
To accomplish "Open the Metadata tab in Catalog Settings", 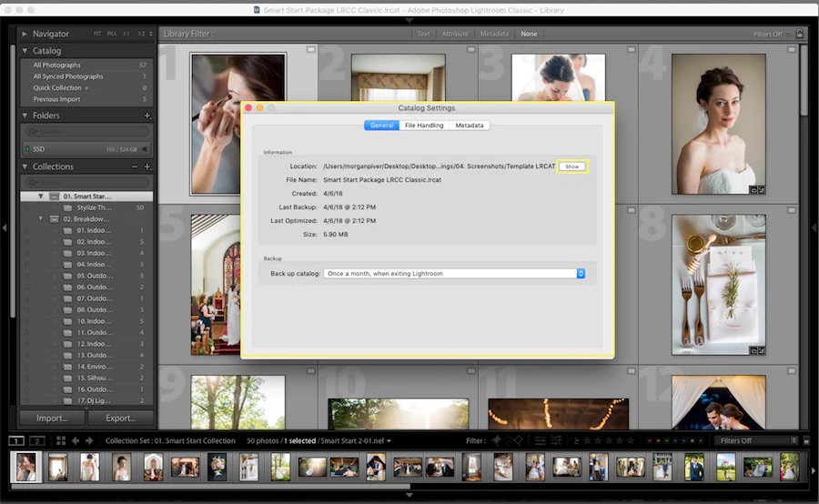I will [470, 125].
